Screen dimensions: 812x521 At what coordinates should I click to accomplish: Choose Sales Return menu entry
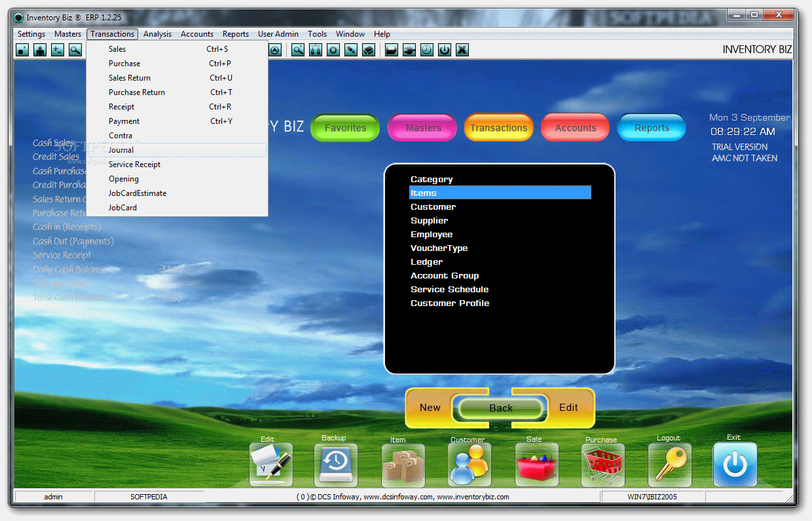(x=177, y=78)
